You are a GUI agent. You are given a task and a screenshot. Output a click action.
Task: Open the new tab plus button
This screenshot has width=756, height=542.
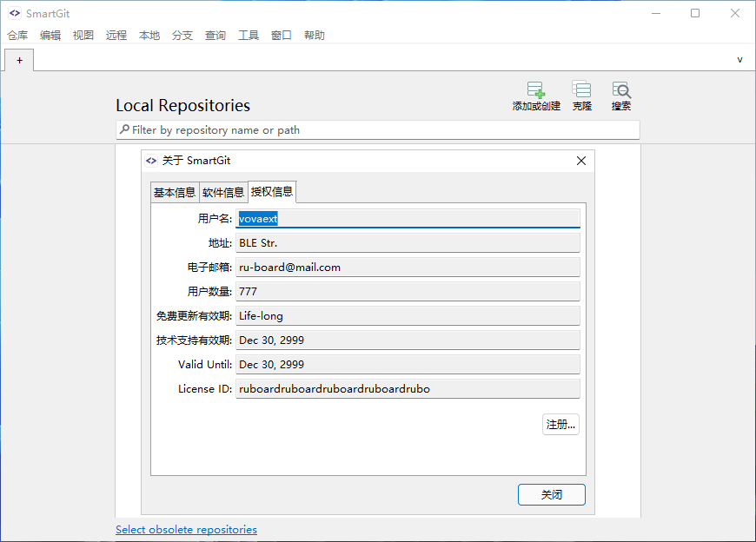(19, 60)
